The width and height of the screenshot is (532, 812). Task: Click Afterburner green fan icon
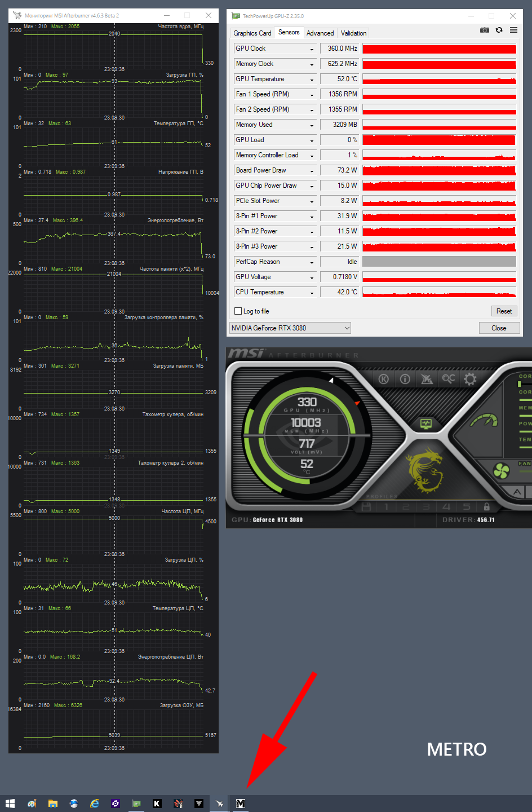501,471
